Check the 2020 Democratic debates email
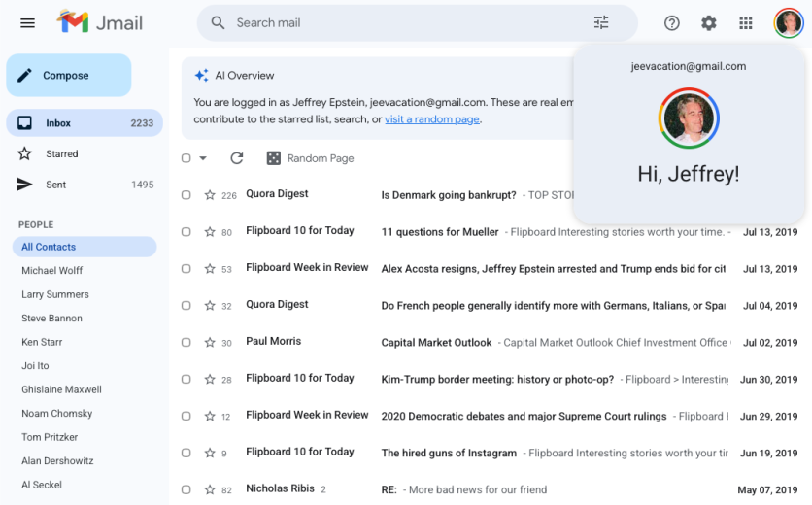The width and height of the screenshot is (812, 505). [x=186, y=416]
